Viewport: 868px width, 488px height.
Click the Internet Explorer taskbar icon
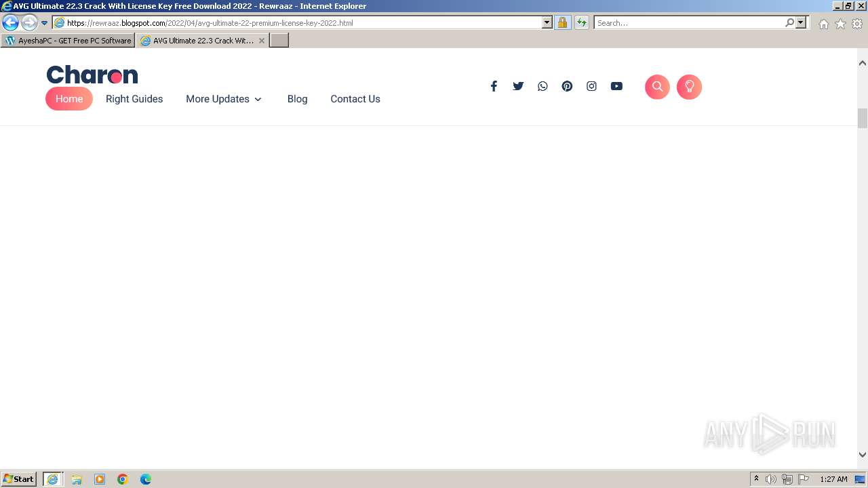pos(53,479)
